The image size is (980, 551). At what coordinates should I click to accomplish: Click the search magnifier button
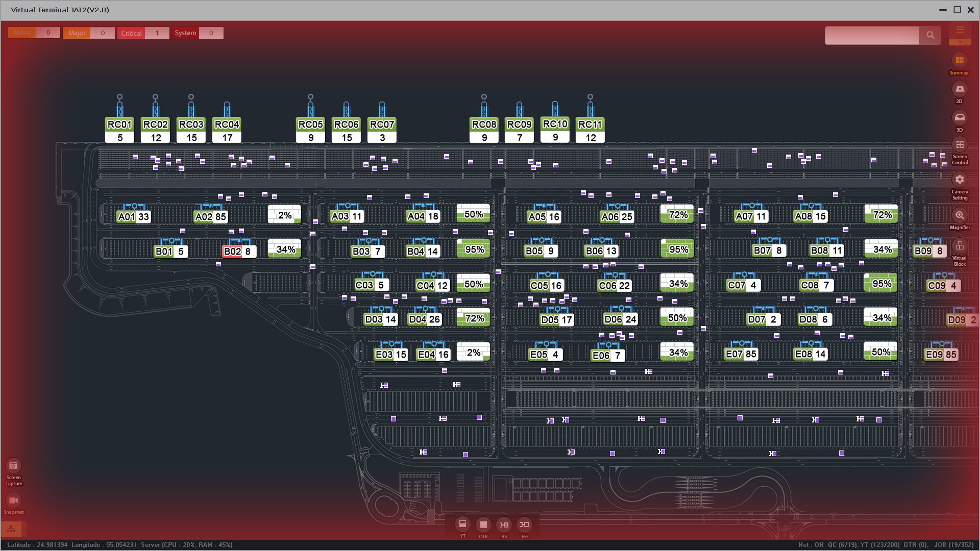[x=930, y=35]
